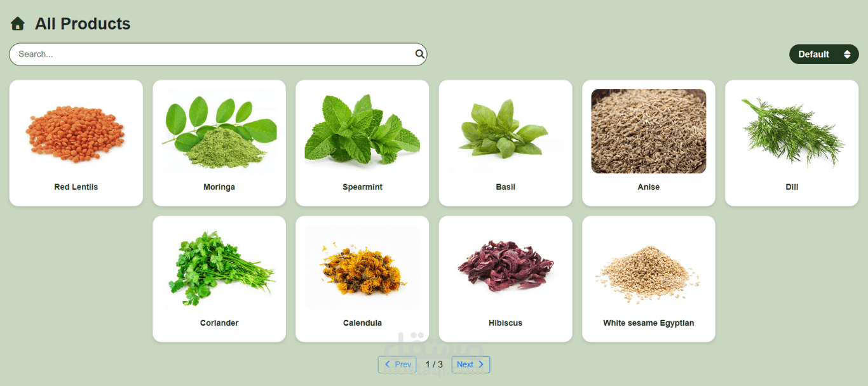Image resolution: width=868 pixels, height=386 pixels.
Task: Select the Calendula product card
Action: click(x=362, y=279)
